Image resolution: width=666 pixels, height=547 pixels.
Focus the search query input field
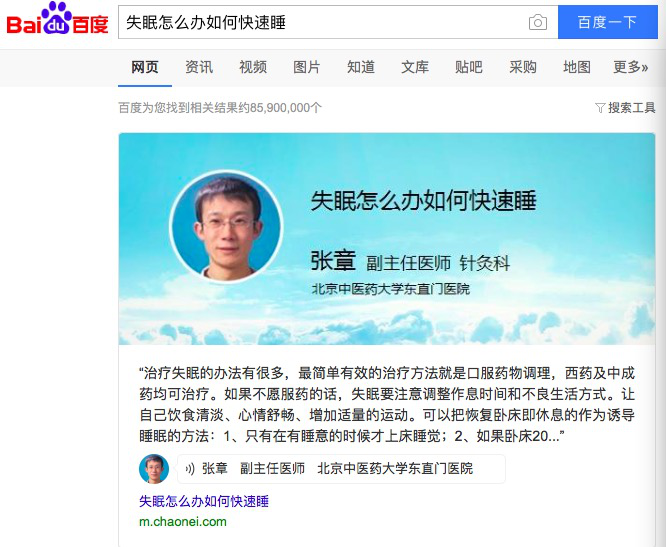[323, 22]
